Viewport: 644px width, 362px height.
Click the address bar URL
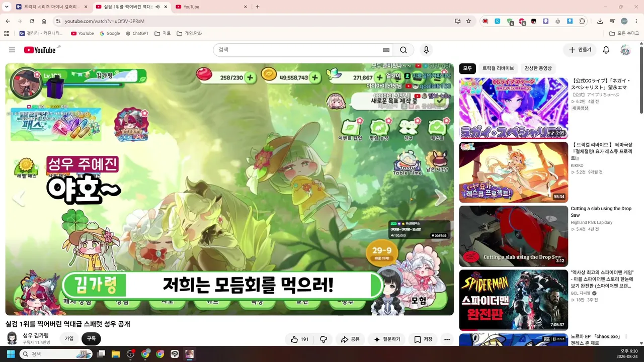pos(105,21)
